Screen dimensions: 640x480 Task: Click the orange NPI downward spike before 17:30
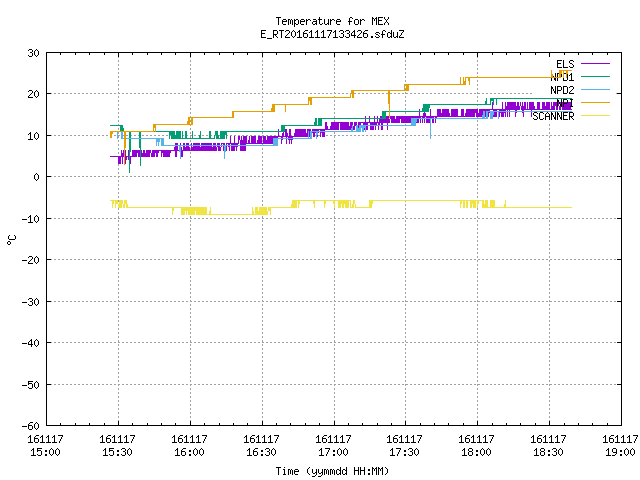[389, 105]
